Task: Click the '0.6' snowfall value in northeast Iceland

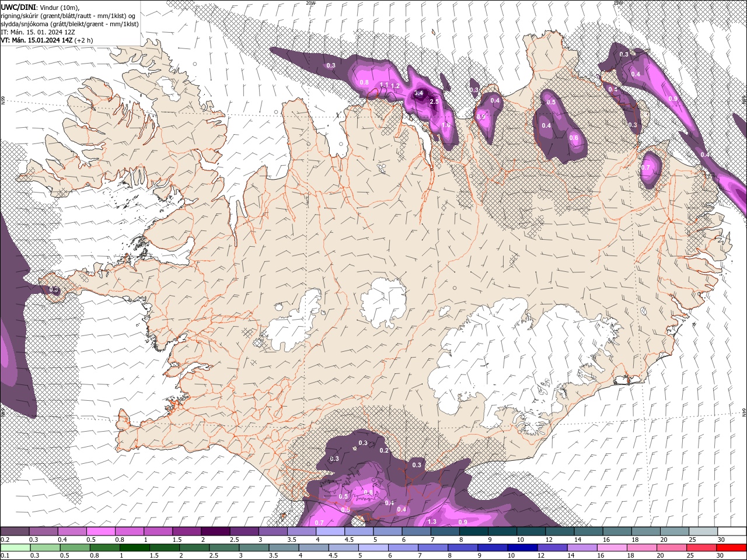Action: point(574,138)
